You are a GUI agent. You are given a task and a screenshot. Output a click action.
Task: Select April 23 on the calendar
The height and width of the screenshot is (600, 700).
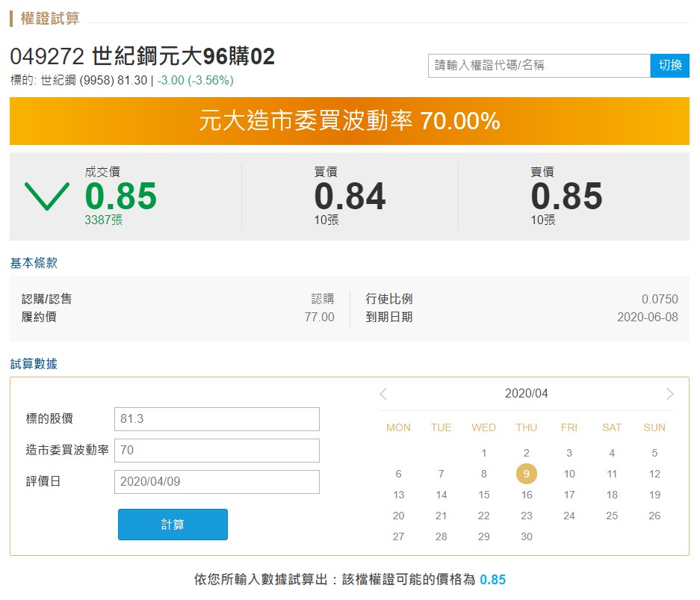pyautogui.click(x=527, y=516)
